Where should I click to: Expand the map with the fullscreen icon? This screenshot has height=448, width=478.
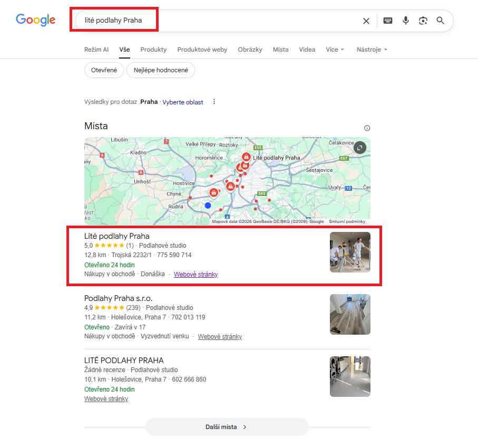click(x=359, y=148)
